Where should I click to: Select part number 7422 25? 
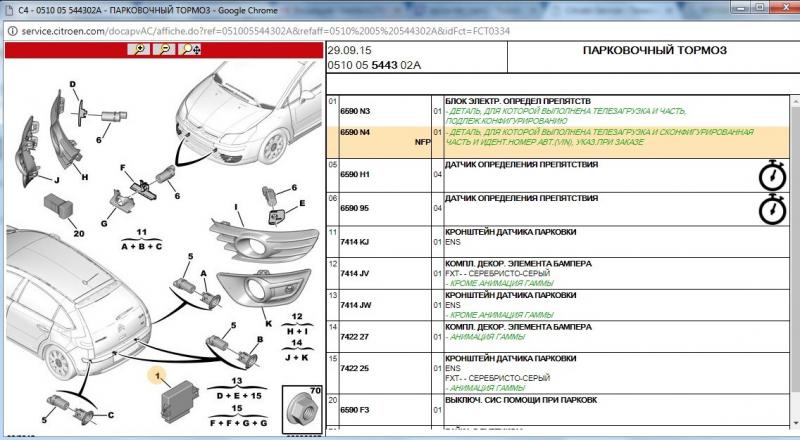[x=354, y=369]
